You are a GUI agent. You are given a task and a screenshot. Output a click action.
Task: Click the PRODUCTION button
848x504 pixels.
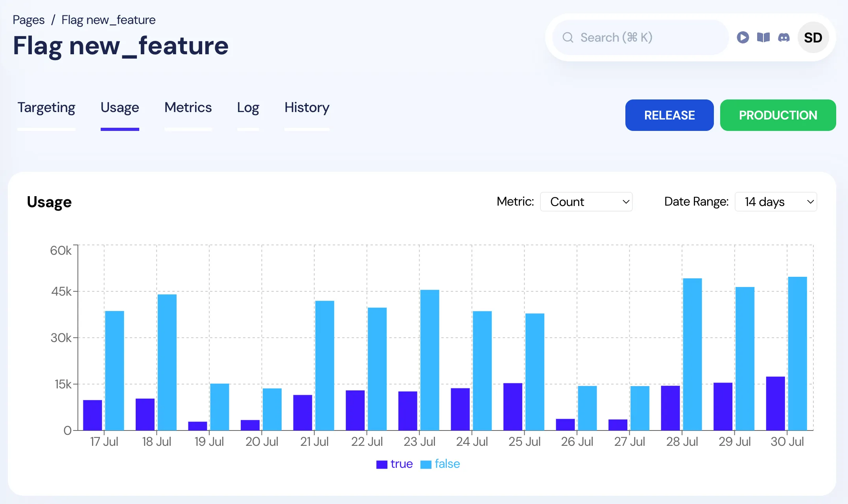click(x=778, y=115)
